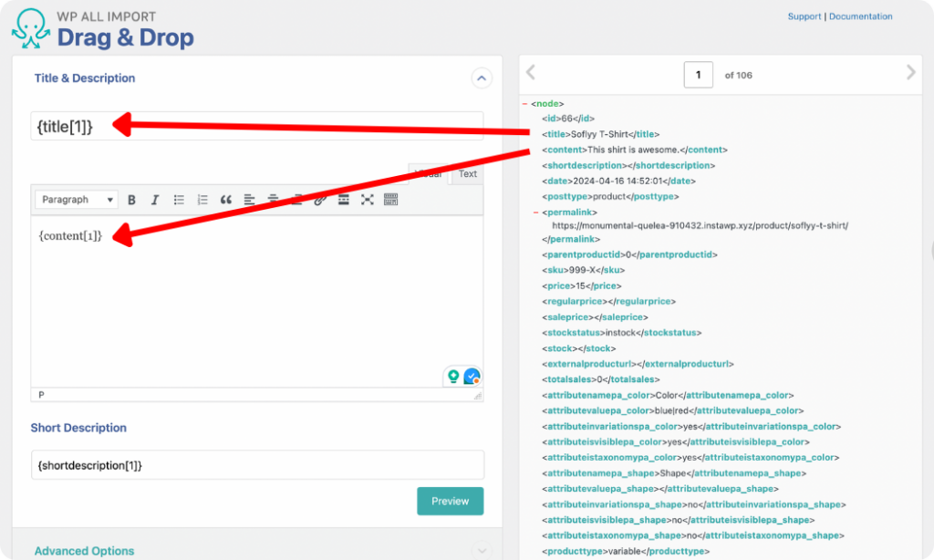
Task: Switch to the Text editor tab
Action: (x=468, y=173)
